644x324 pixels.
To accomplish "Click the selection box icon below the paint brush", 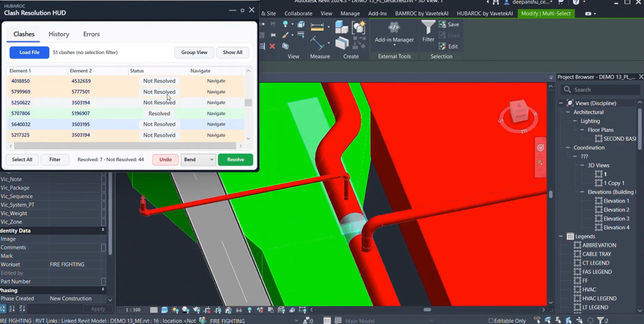I will click(x=285, y=46).
